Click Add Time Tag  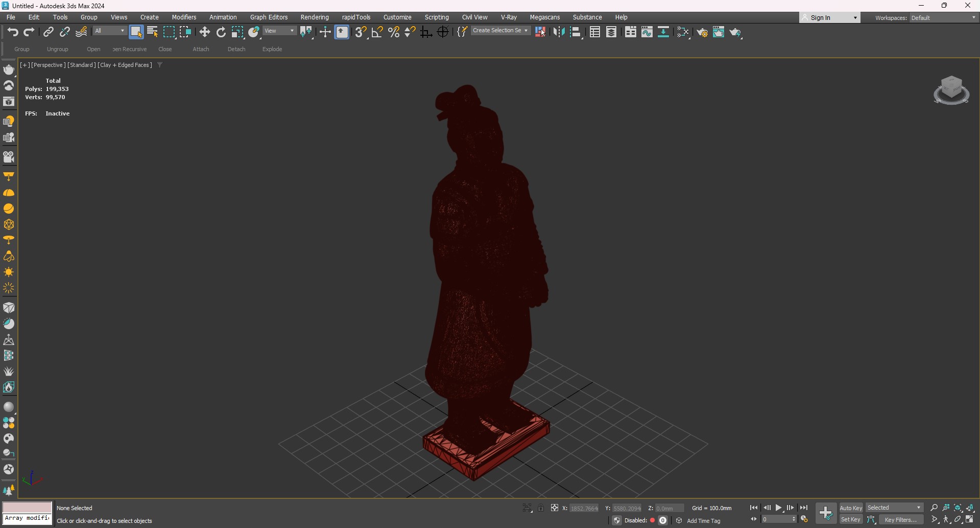704,521
